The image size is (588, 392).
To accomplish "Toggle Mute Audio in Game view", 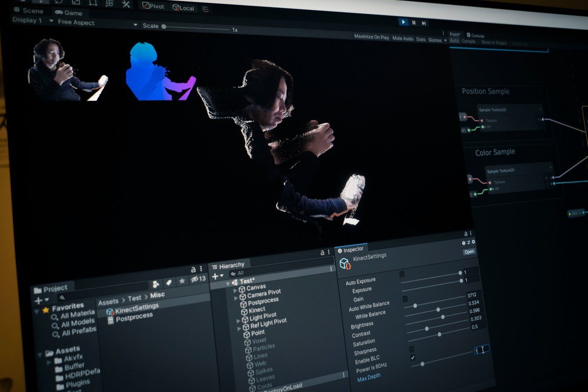I will coord(403,38).
